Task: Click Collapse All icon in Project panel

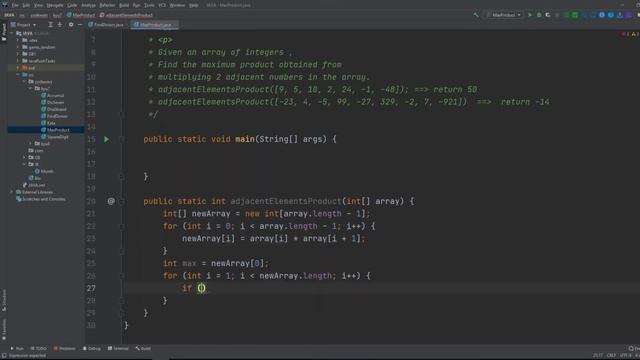Action: [60, 24]
